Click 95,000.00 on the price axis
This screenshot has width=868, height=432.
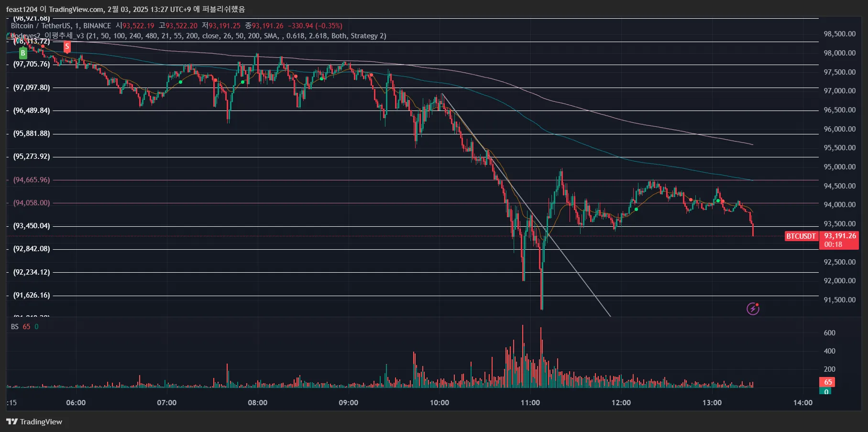point(839,167)
